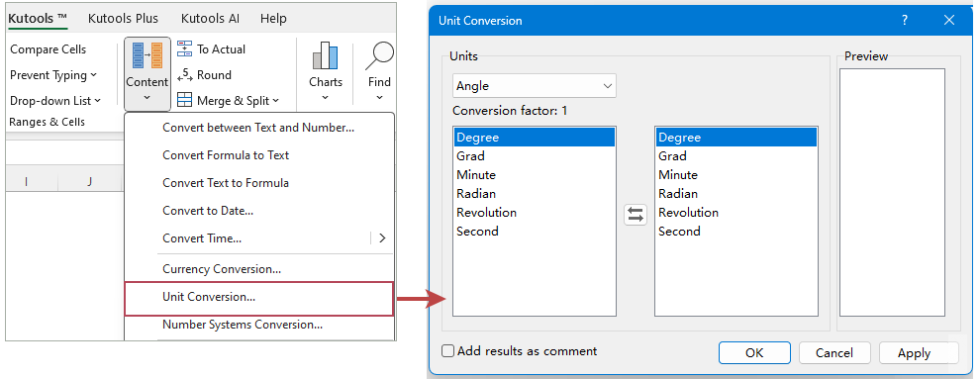Select Revolution in the source units list
The width and height of the screenshot is (980, 379).
click(535, 213)
